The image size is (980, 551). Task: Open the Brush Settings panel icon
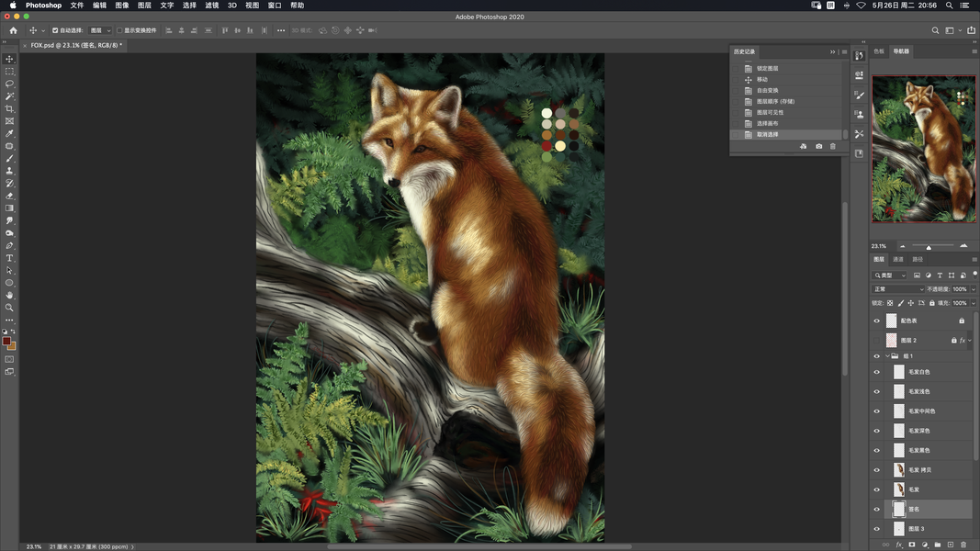click(860, 95)
